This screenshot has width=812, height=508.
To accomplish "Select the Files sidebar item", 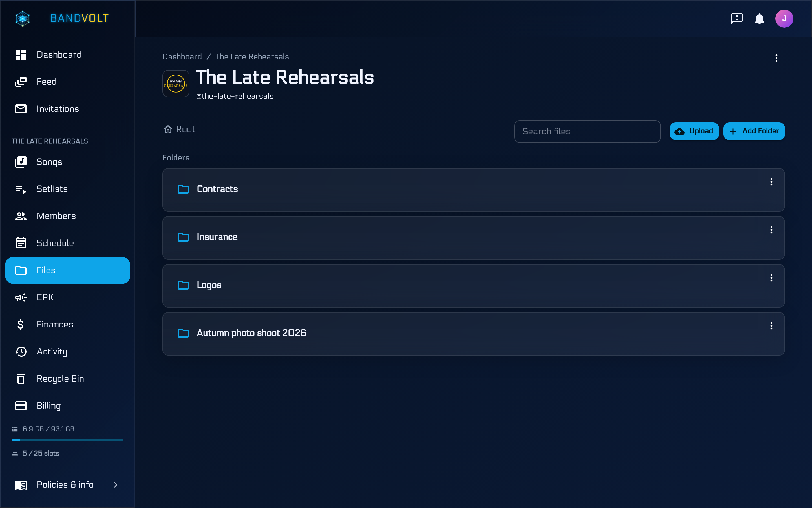I will point(67,270).
